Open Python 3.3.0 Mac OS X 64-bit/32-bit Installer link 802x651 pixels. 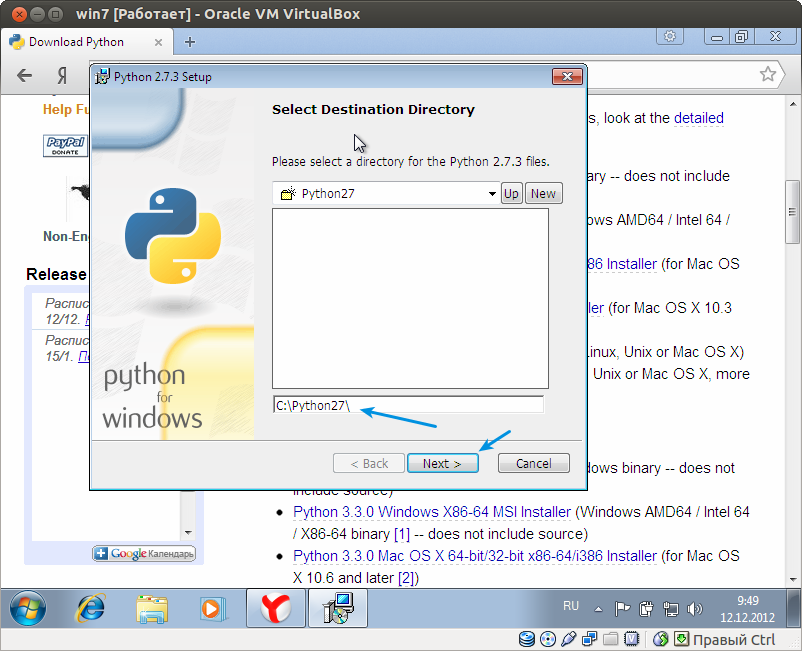coord(475,556)
